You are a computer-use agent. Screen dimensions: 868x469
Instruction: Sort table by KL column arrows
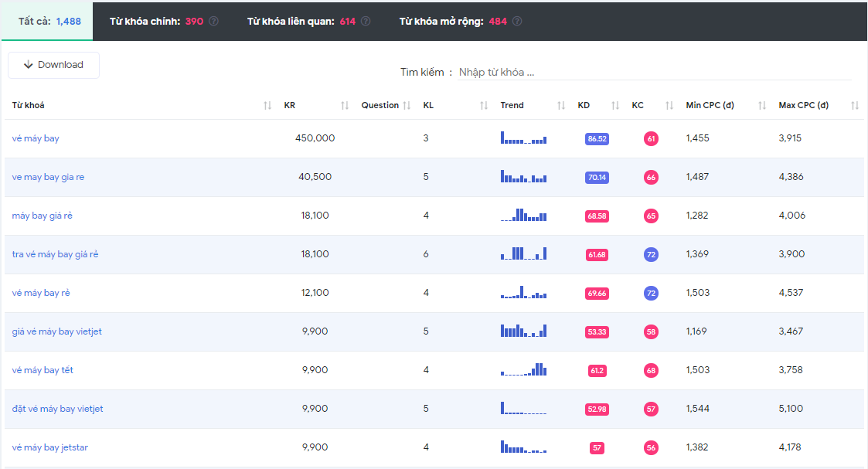coord(484,105)
